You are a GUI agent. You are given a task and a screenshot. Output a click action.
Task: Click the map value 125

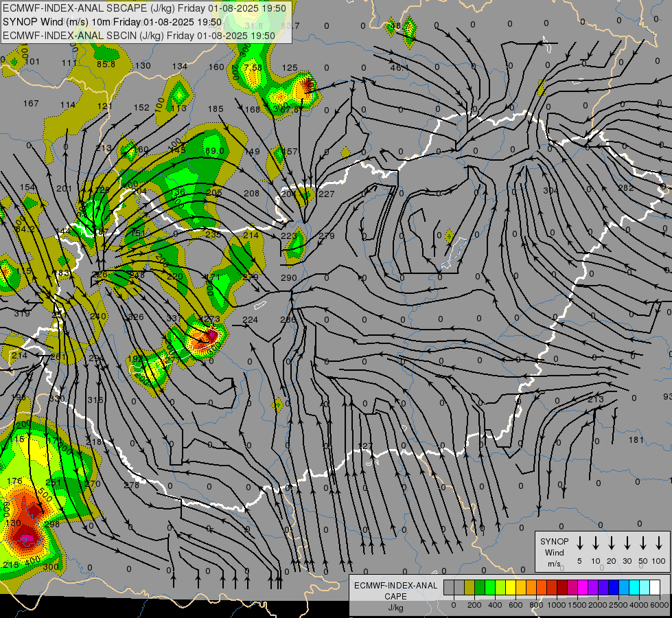click(x=290, y=68)
